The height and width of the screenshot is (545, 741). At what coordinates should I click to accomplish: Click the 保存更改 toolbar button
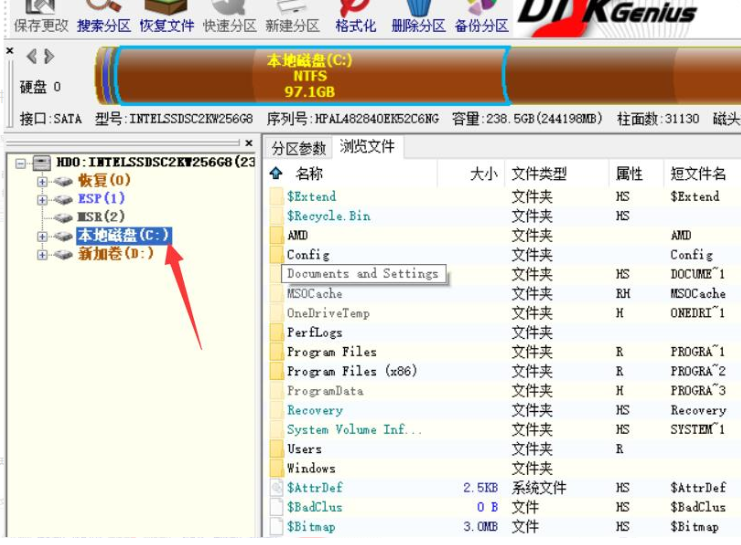[41, 18]
